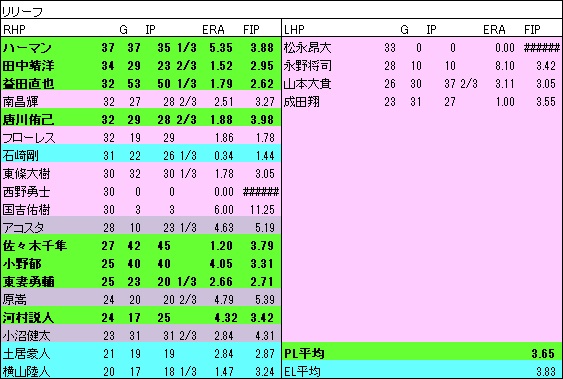Image resolution: width=563 pixels, height=379 pixels.
Task: Click 小野郁 ERA value 4.05
Action: pyautogui.click(x=221, y=264)
